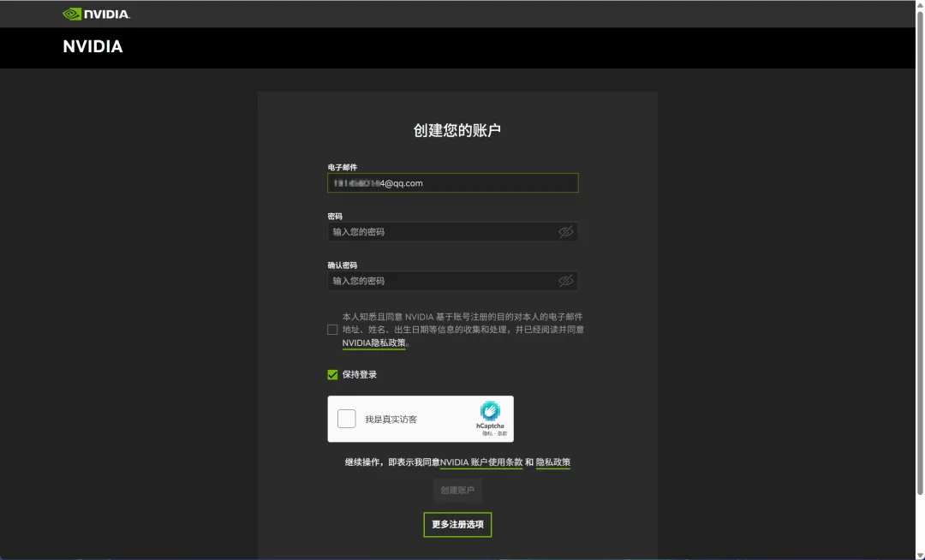Image resolution: width=925 pixels, height=560 pixels.
Task: Click the NVIDIA logo in top bar
Action: tap(97, 14)
